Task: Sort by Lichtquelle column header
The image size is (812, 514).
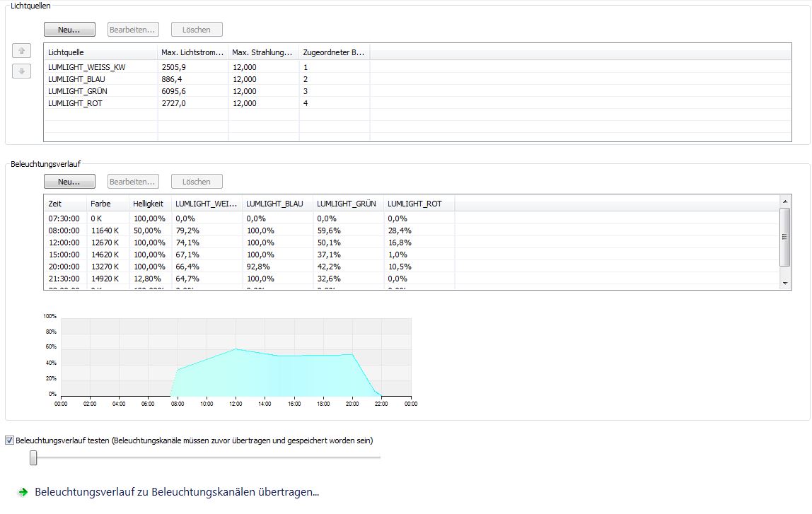Action: tap(100, 52)
